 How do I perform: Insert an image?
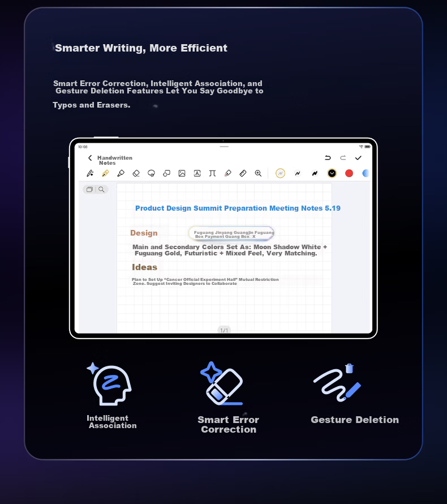click(182, 173)
